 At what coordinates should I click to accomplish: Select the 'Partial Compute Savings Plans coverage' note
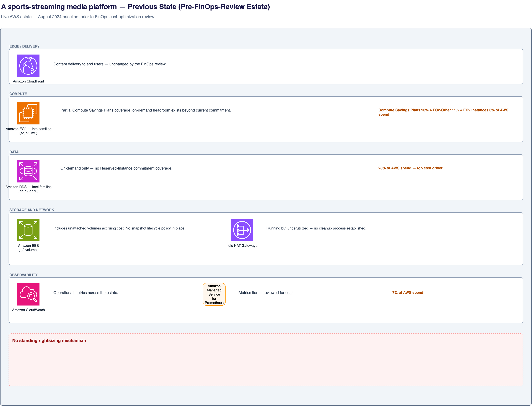pos(146,110)
